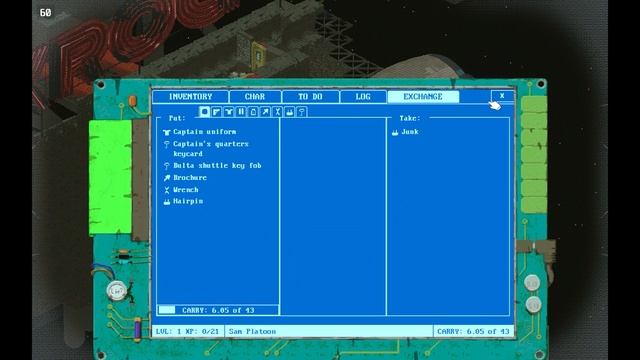This screenshot has width=640, height=360.
Task: Click junk icon beside Junk in Take list
Action: coord(395,133)
